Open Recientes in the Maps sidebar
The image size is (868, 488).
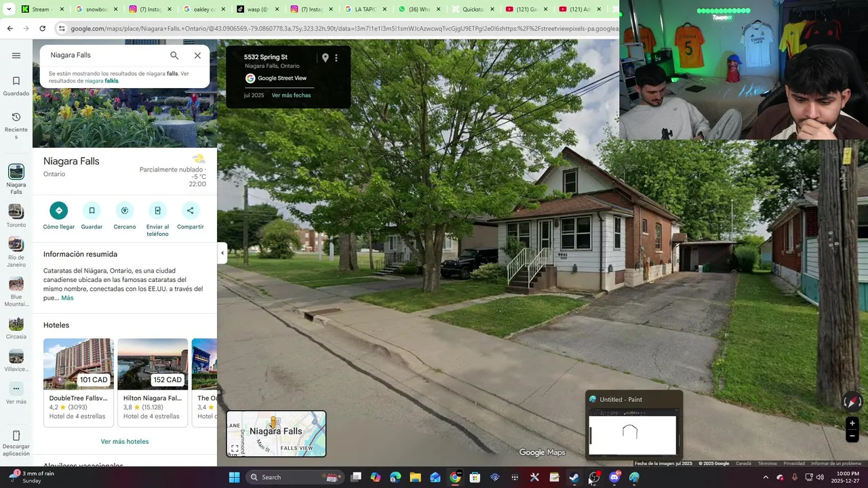click(16, 125)
